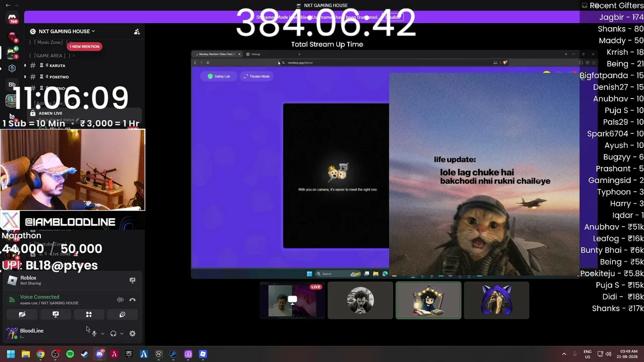Collapse the Music Zone category
The width and height of the screenshot is (644, 362).
pyautogui.click(x=48, y=42)
